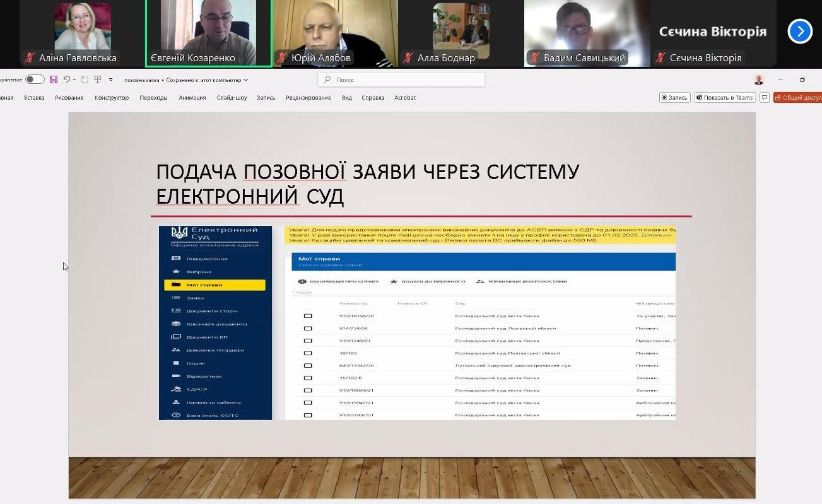Open the Слайд-шоу ribbon tab
This screenshot has width=822, height=504.
pyautogui.click(x=232, y=98)
